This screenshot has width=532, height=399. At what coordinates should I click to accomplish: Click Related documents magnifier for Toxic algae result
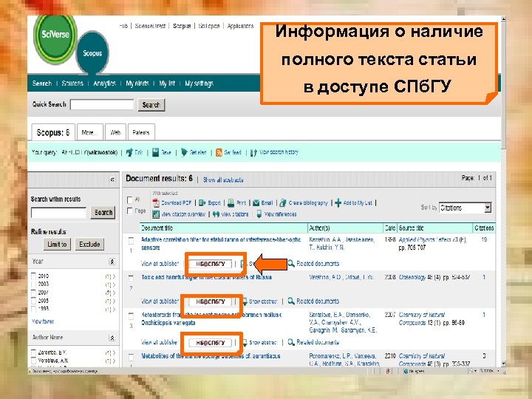(291, 301)
